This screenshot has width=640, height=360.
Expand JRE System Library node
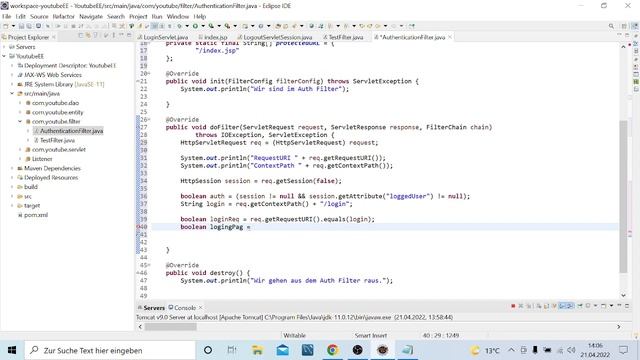click(12, 84)
